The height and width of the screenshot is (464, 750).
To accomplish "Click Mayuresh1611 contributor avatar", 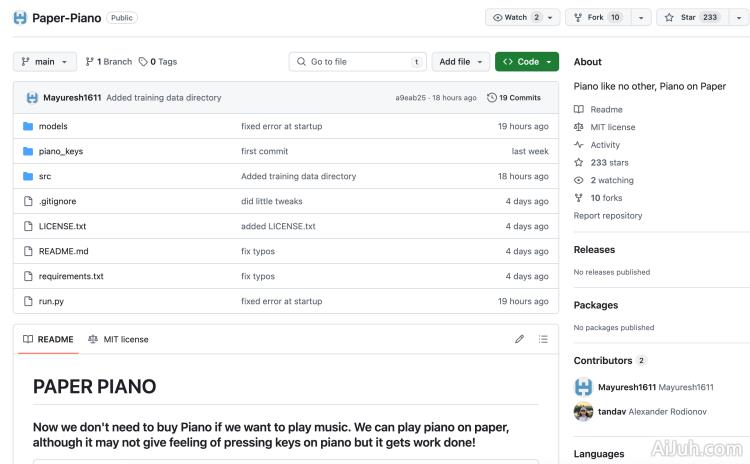I will pos(583,387).
